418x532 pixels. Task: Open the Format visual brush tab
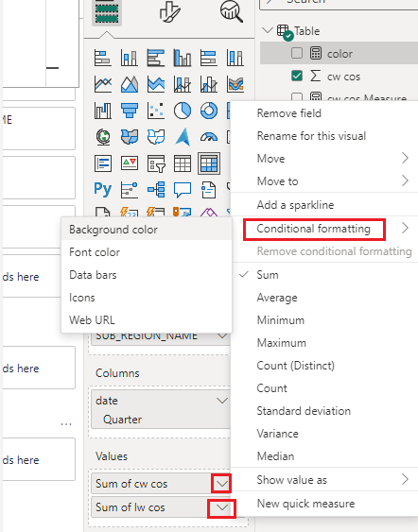[169, 12]
